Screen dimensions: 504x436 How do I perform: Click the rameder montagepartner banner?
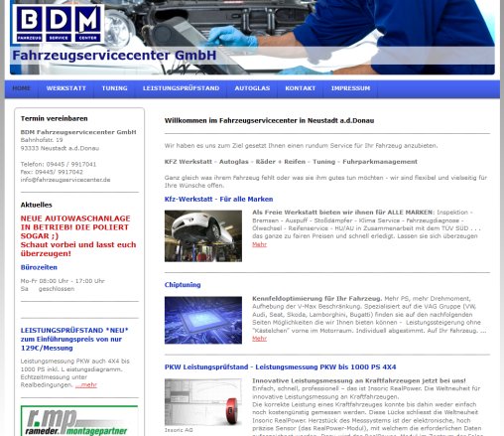coord(79,420)
